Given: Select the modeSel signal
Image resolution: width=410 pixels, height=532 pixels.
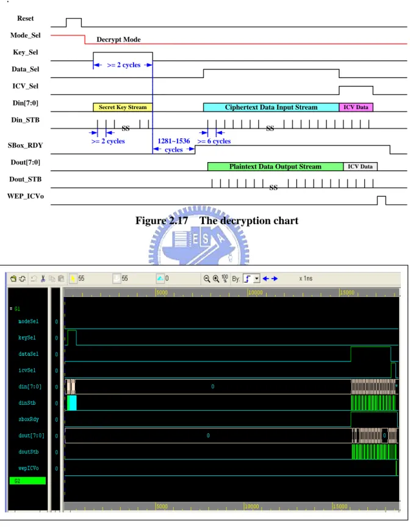Looking at the screenshot, I should (x=29, y=321).
